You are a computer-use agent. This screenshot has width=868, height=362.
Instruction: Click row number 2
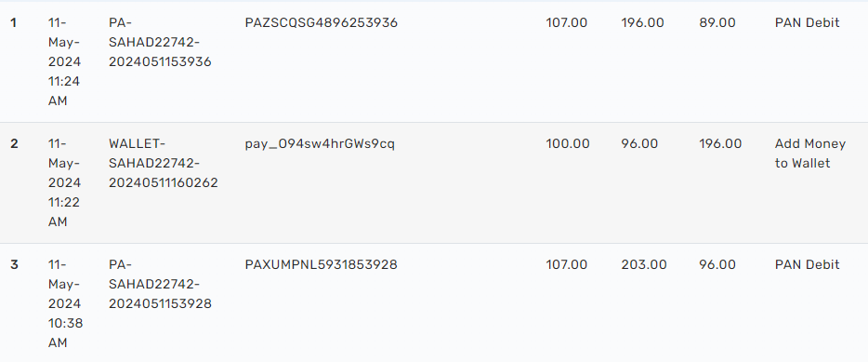pos(14,143)
